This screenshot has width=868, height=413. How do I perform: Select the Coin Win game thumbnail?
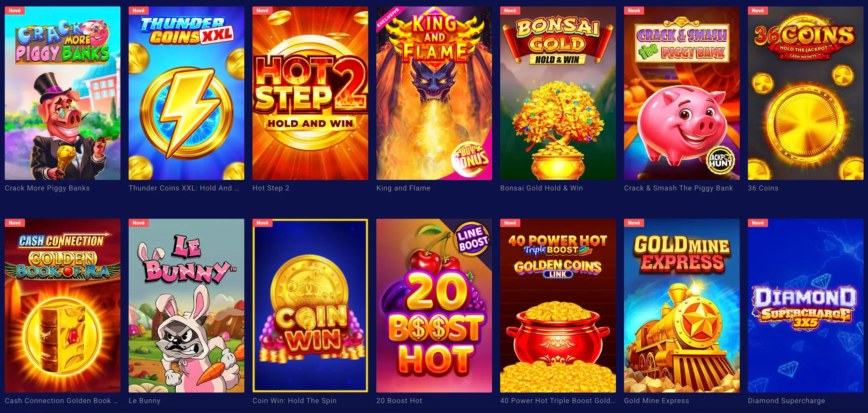pyautogui.click(x=310, y=305)
